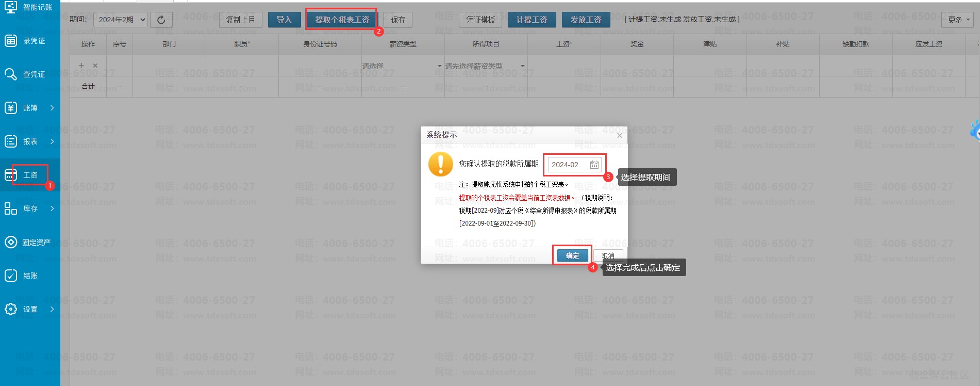Click the 计提工资 button
This screenshot has width=980, height=386.
[531, 20]
